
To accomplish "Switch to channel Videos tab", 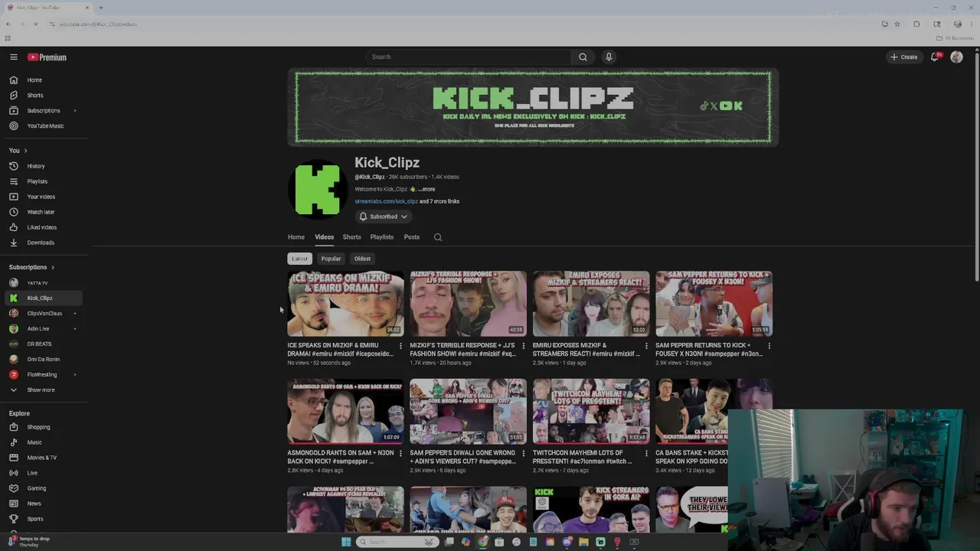I will click(324, 237).
